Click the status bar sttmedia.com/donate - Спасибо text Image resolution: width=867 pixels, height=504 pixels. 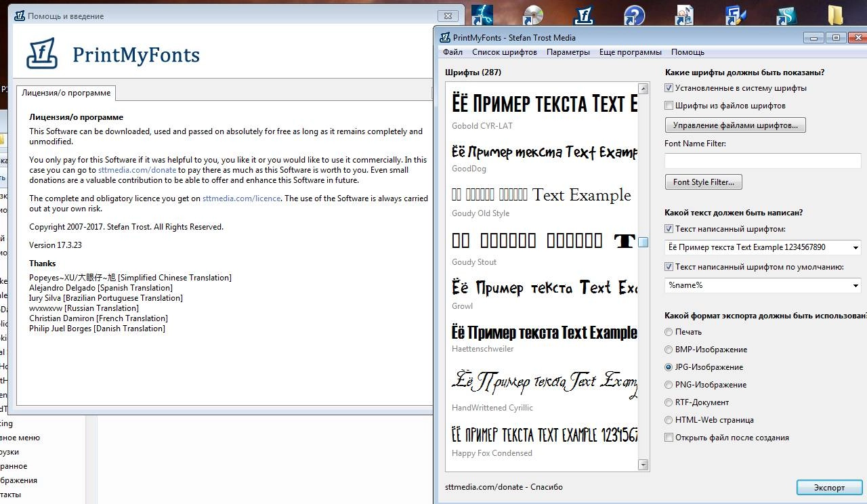(x=504, y=486)
